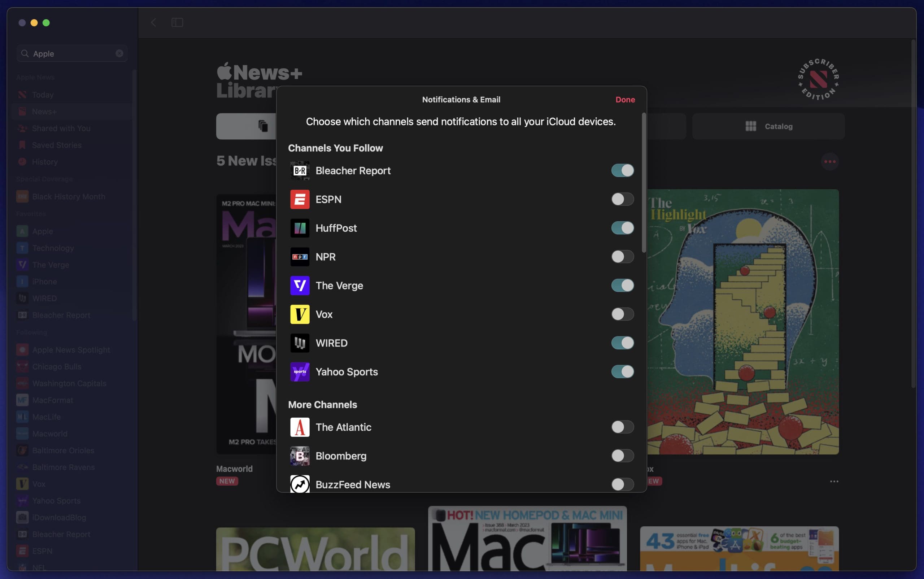Open Washington Capitals in the sidebar

(x=72, y=383)
